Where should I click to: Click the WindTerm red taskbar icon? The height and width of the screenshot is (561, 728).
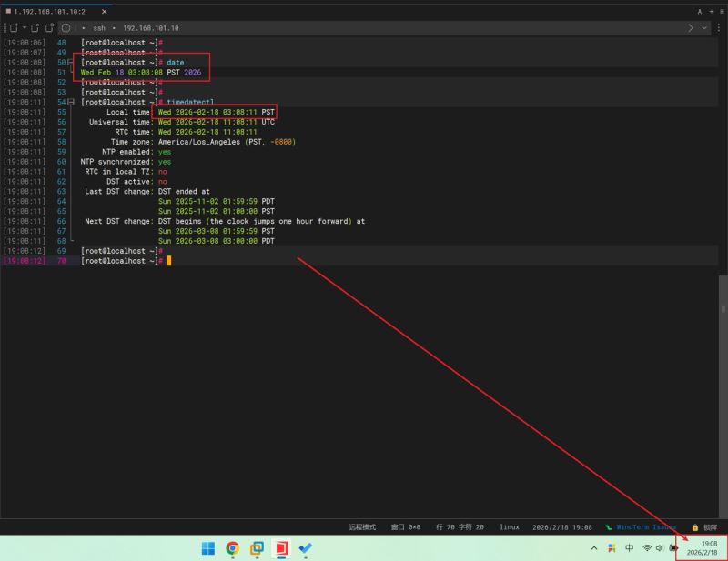281,548
